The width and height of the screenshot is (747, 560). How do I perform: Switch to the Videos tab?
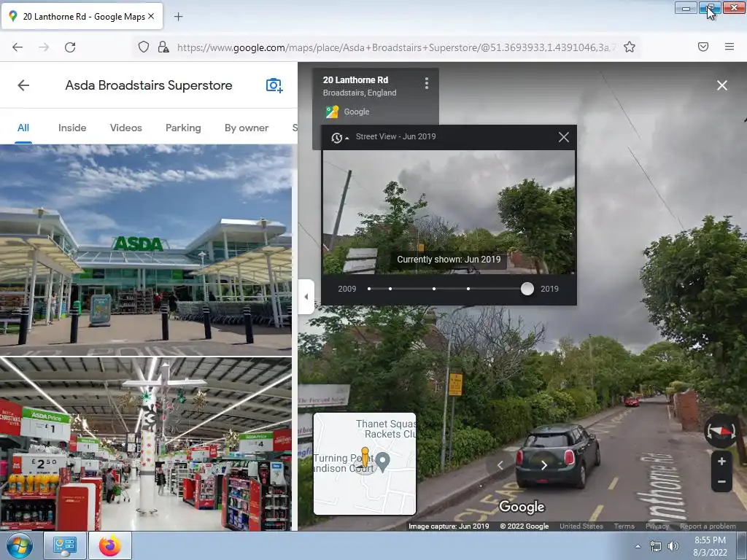[x=125, y=128]
